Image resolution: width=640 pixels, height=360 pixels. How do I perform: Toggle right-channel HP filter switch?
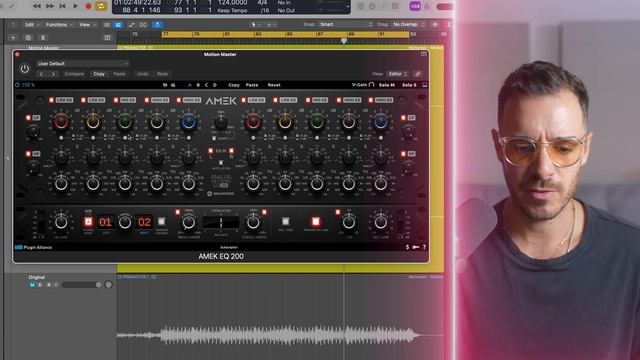(403, 154)
